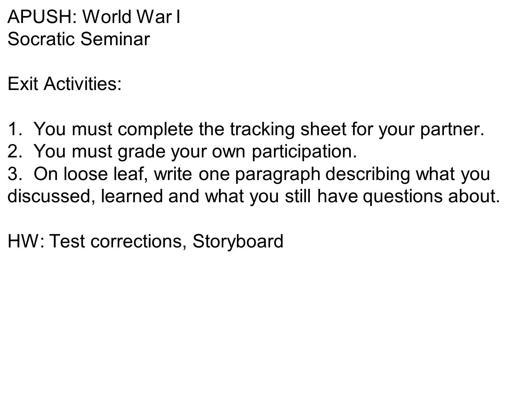Click the 'Exit Activities:' label
This screenshot has width=532, height=399.
[65, 84]
